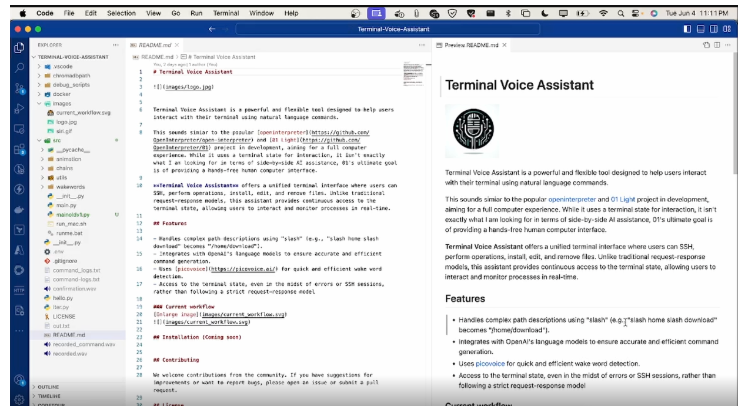Open Source Control view in activity bar
746x412 pixels.
pyautogui.click(x=19, y=88)
